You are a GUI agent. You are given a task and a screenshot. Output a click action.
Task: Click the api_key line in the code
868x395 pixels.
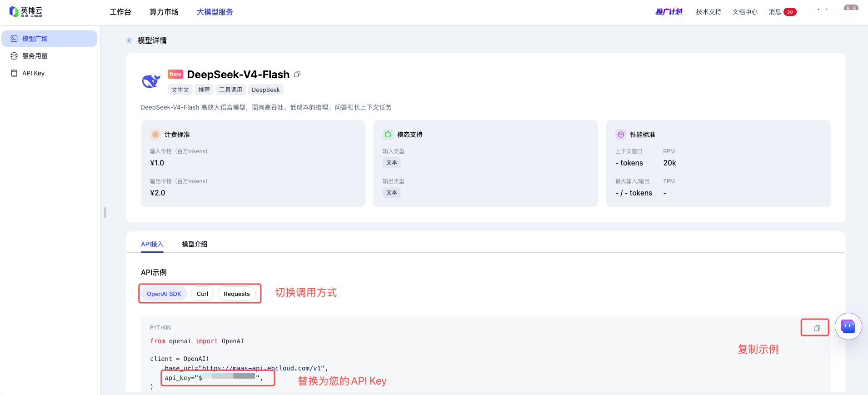click(x=214, y=378)
